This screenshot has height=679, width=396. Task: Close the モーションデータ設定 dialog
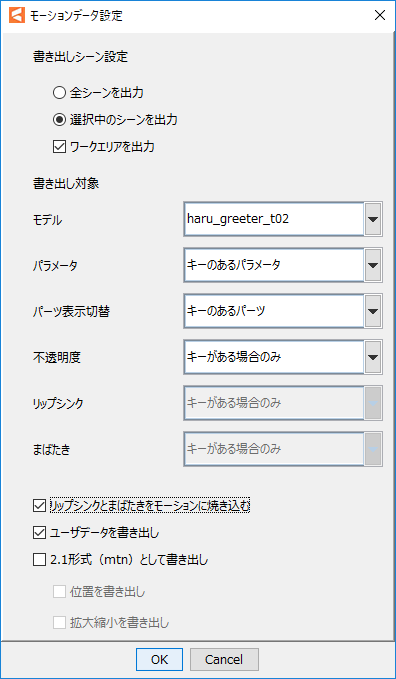(x=380, y=16)
